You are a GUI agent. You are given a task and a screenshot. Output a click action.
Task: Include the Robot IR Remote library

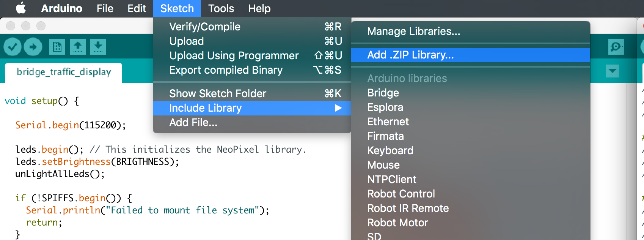(408, 208)
